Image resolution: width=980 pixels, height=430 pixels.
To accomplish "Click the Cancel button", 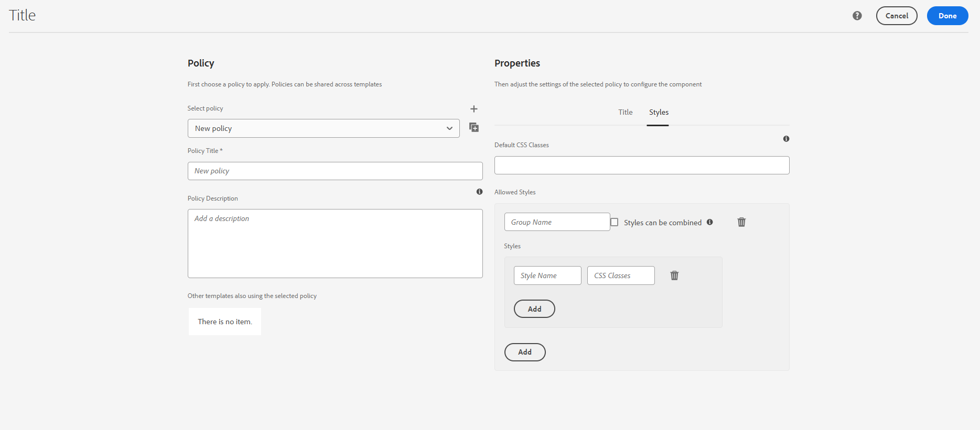I will coord(896,16).
